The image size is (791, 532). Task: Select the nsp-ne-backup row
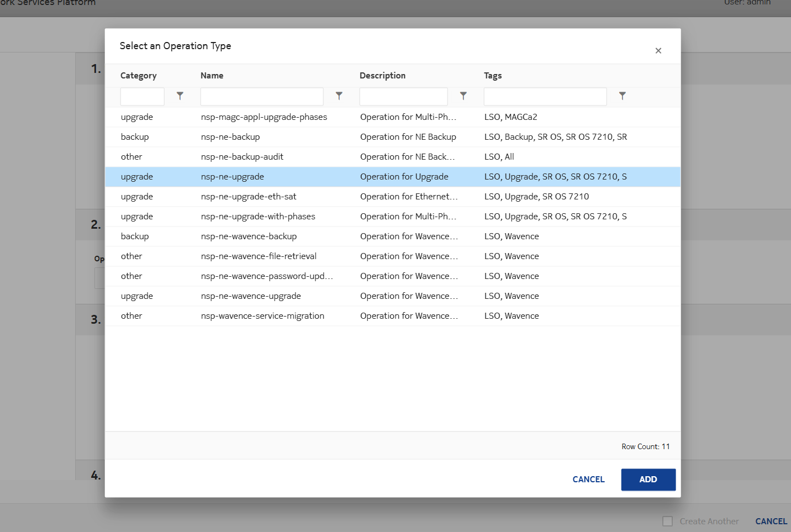pyautogui.click(x=230, y=137)
